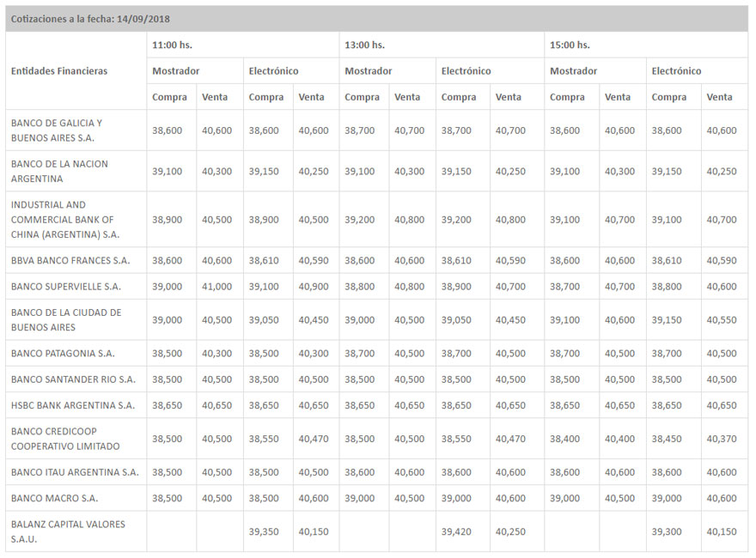This screenshot has width=756, height=558.
Task: Click the 39,420 value in Balanz Capital row
Action: 458,531
